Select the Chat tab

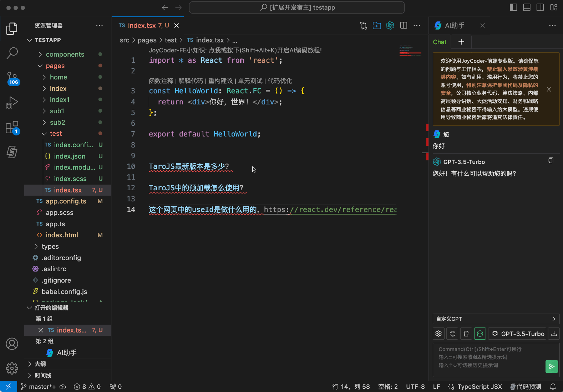point(440,42)
